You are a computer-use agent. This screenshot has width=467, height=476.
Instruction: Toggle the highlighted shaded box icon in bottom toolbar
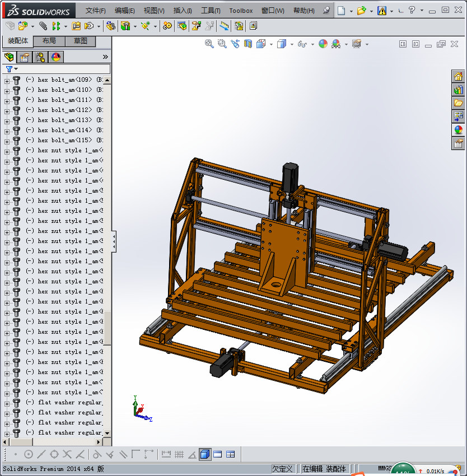[x=204, y=454]
